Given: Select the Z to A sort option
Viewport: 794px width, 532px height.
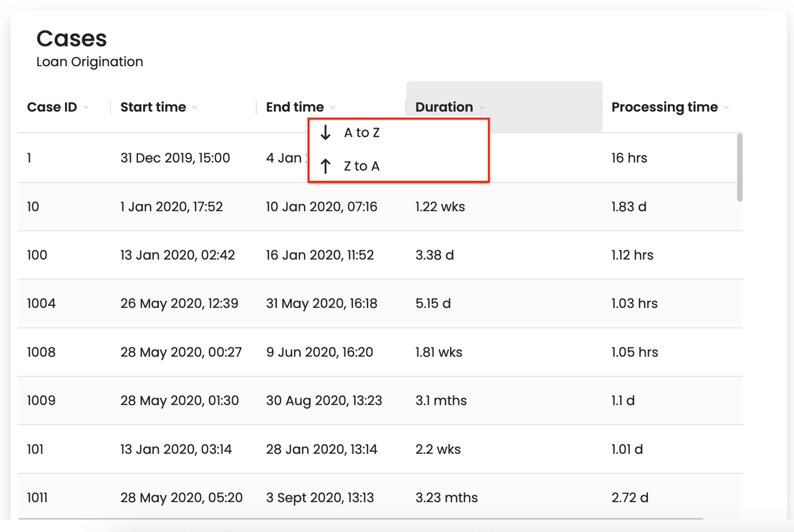Looking at the screenshot, I should tap(362, 166).
